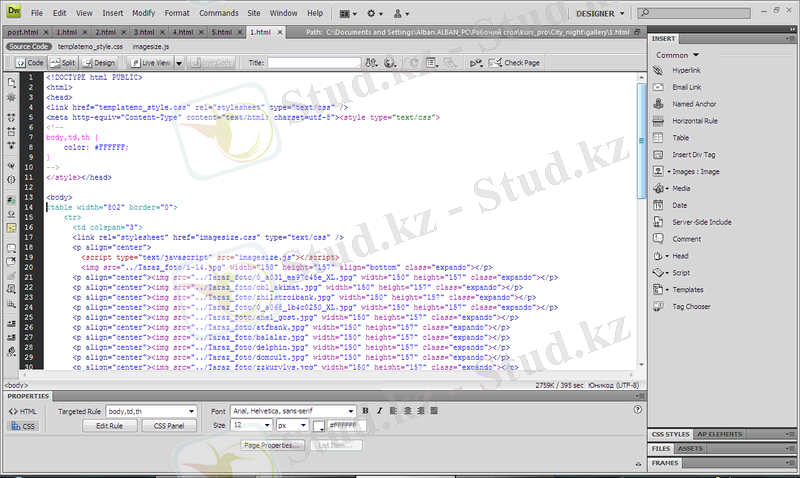Open the Insert menu
Viewport: 800px width, 478px height.
pos(112,13)
